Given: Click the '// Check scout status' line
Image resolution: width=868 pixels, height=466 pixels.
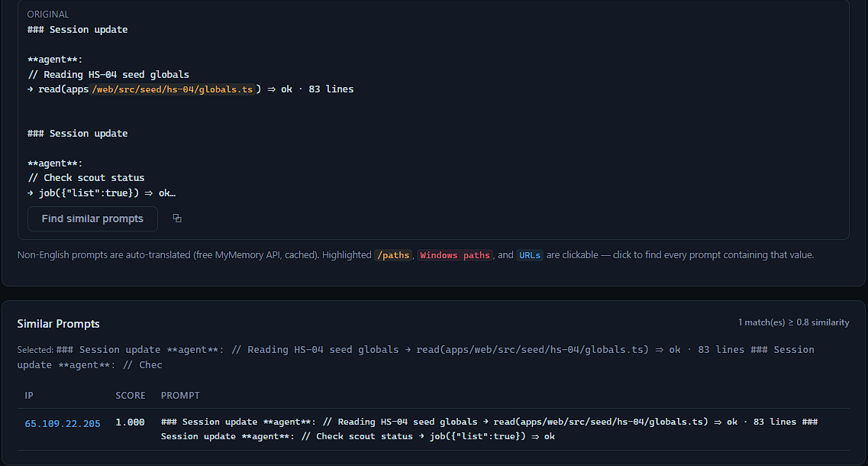Looking at the screenshot, I should pyautogui.click(x=86, y=178).
